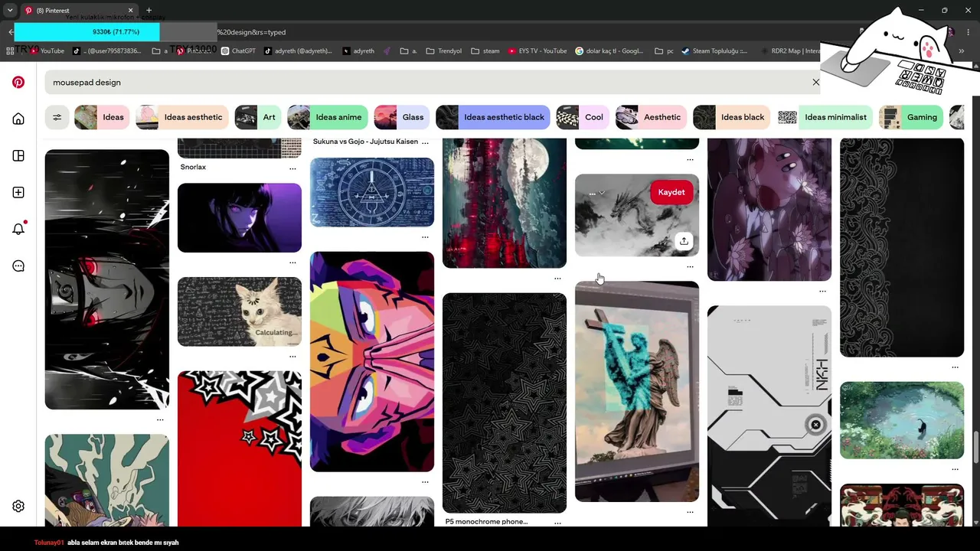Open the RDR2 Map bookmark
Image resolution: width=980 pixels, height=551 pixels.
[x=792, y=51]
